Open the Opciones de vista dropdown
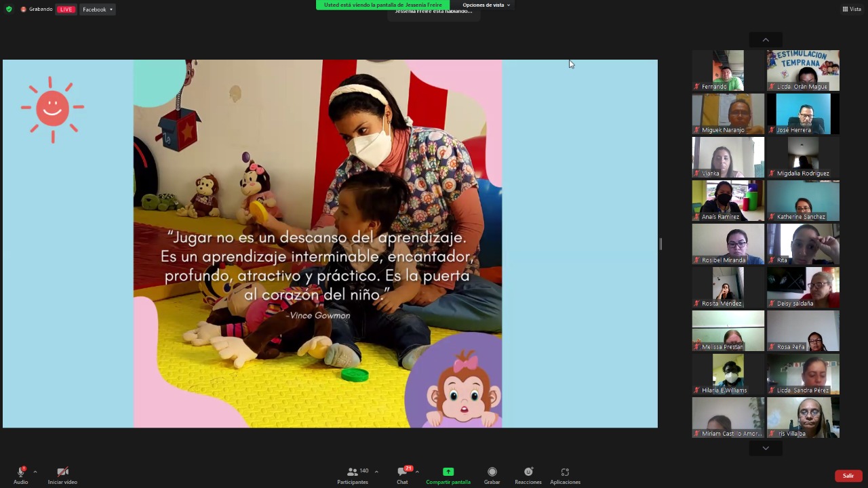The height and width of the screenshot is (488, 868). (x=486, y=5)
